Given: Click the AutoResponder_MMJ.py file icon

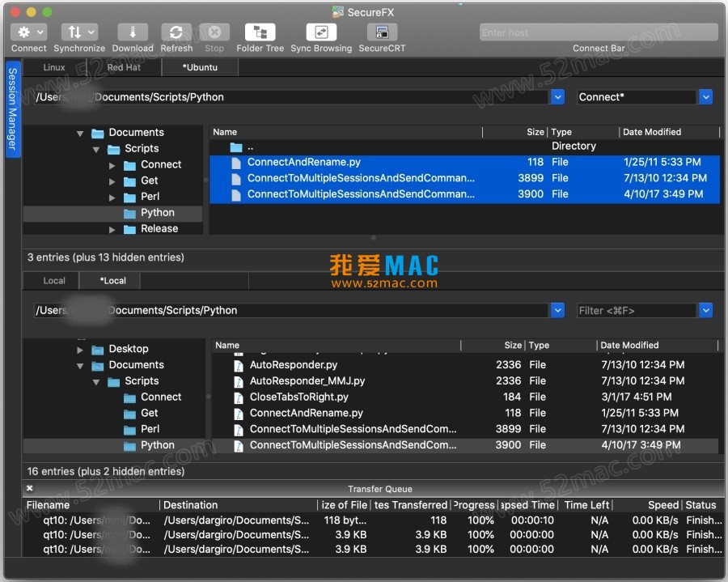Looking at the screenshot, I should coord(239,382).
